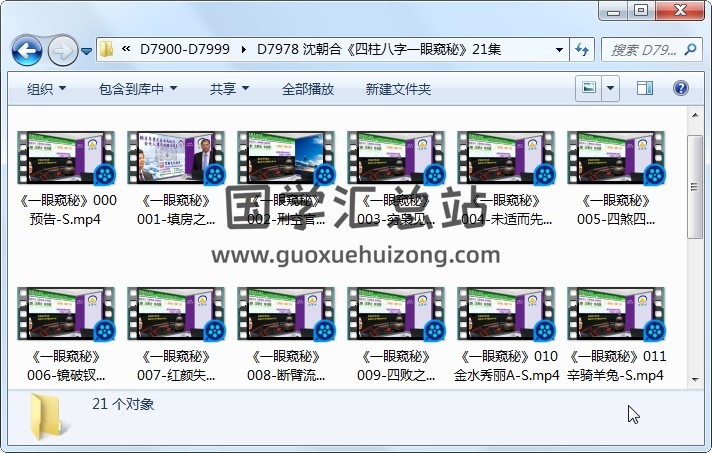The width and height of the screenshot is (712, 453).
Task: Open the recent pages dropdown arrow
Action: (x=86, y=51)
